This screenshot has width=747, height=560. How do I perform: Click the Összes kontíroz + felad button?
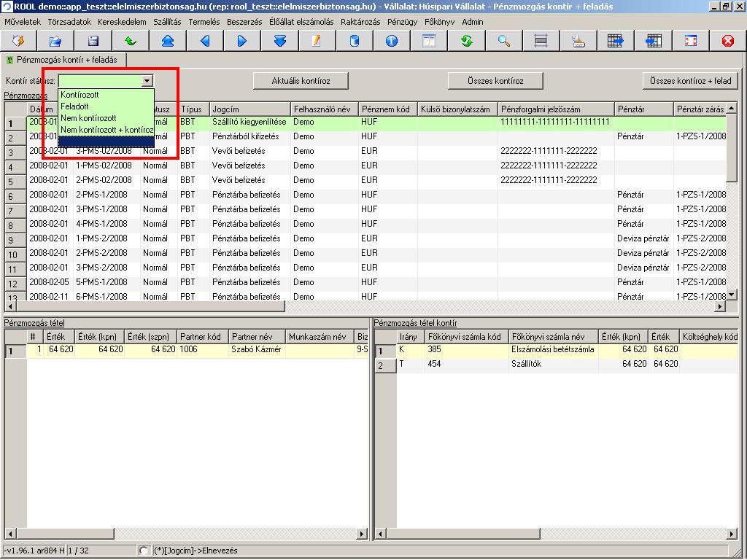coord(690,81)
